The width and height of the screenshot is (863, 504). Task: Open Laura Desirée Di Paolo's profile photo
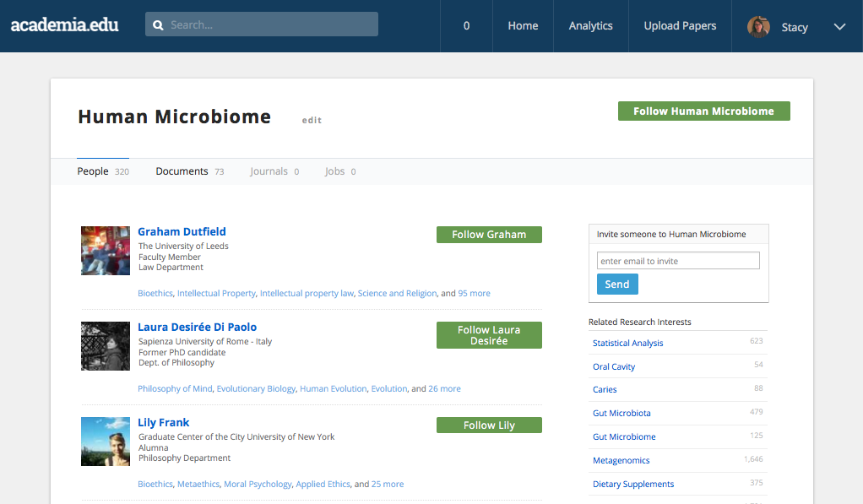point(106,346)
